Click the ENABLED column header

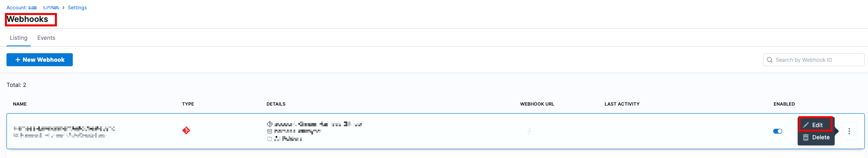click(784, 104)
